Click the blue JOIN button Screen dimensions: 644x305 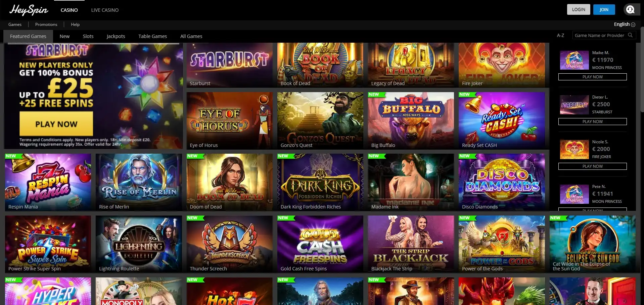604,9
